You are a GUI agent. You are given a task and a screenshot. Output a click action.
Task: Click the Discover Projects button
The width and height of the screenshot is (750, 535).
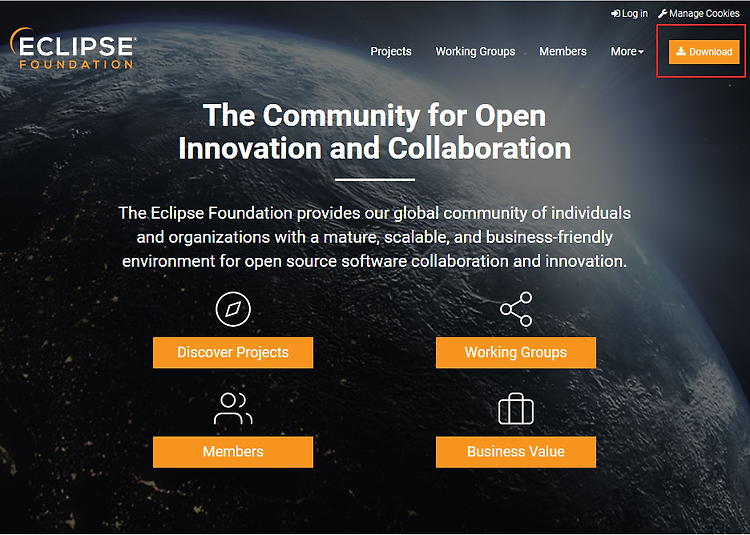click(233, 352)
